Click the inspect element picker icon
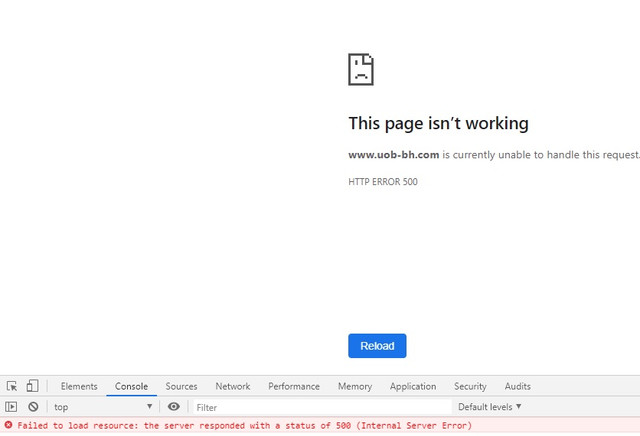This screenshot has width=640, height=436. 12,386
